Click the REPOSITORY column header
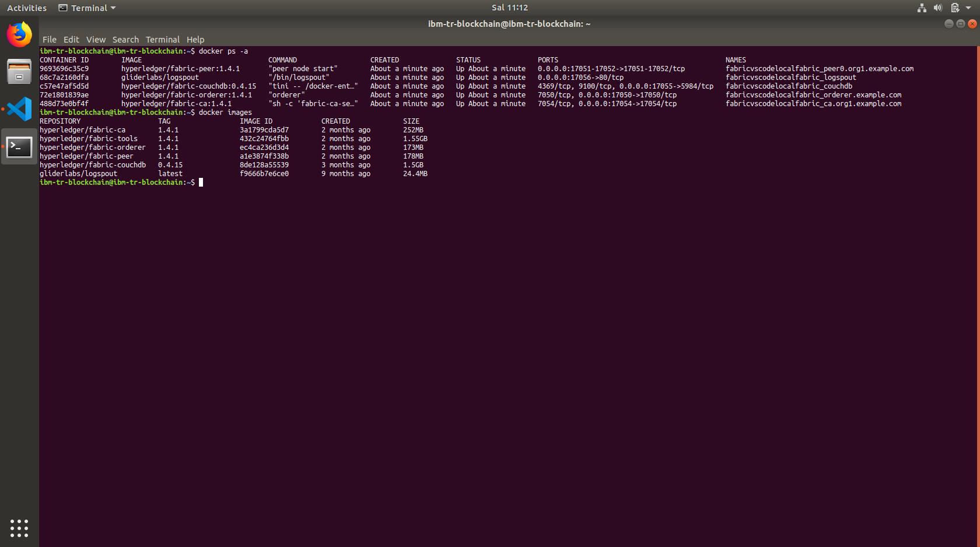This screenshot has width=980, height=547. [60, 121]
